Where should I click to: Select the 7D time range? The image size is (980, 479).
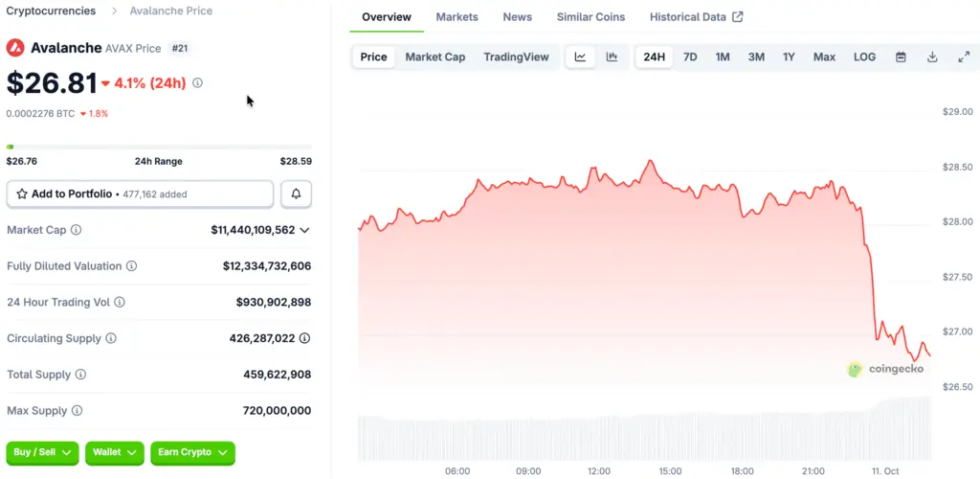pyautogui.click(x=690, y=57)
